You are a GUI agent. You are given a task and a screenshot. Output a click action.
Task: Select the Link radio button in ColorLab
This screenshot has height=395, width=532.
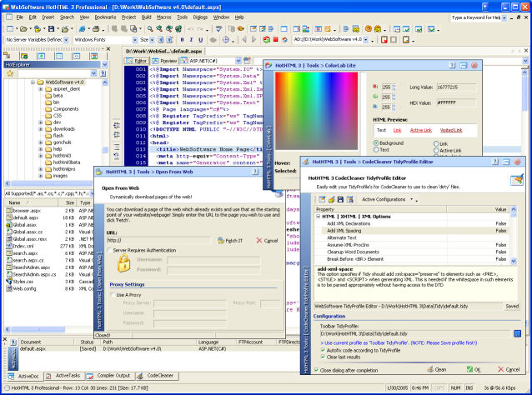click(x=436, y=144)
